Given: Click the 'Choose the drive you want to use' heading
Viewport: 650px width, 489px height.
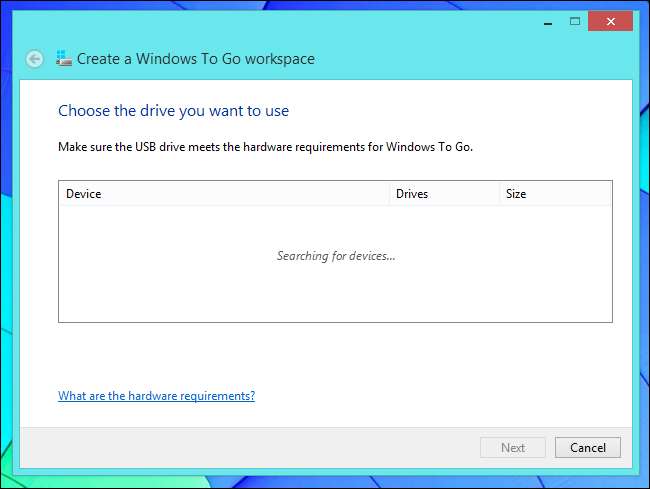Looking at the screenshot, I should pyautogui.click(x=173, y=111).
